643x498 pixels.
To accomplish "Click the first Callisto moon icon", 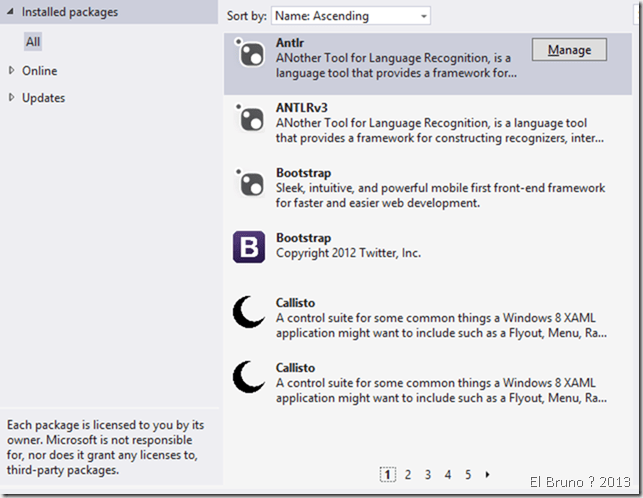I will pos(248,311).
